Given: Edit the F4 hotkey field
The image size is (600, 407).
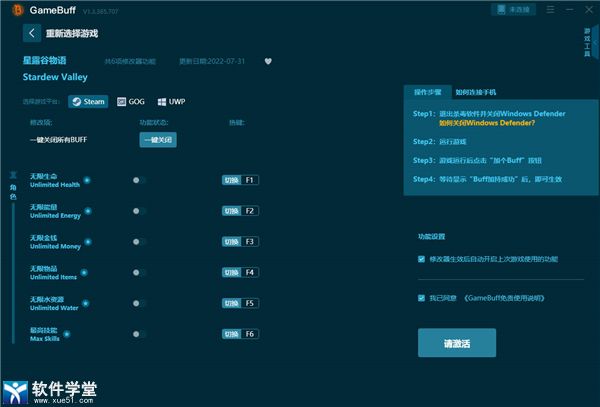Looking at the screenshot, I should 250,272.
